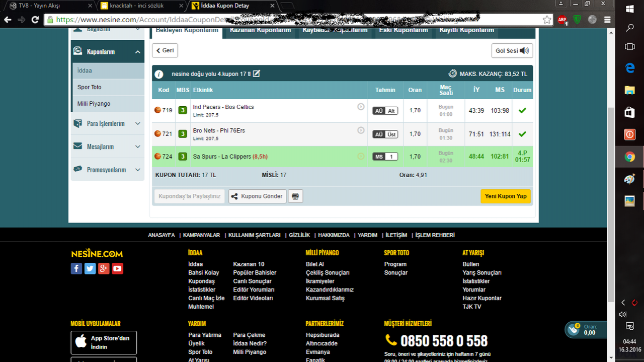Reload the page in Chrome
644x362 pixels.
[x=35, y=20]
